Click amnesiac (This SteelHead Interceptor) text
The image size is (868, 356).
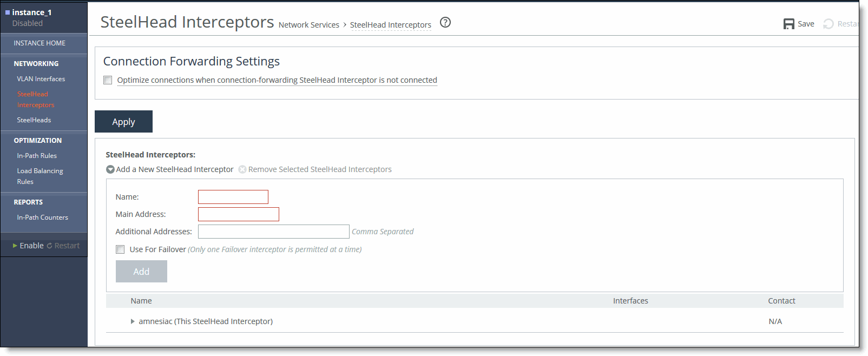pyautogui.click(x=206, y=321)
